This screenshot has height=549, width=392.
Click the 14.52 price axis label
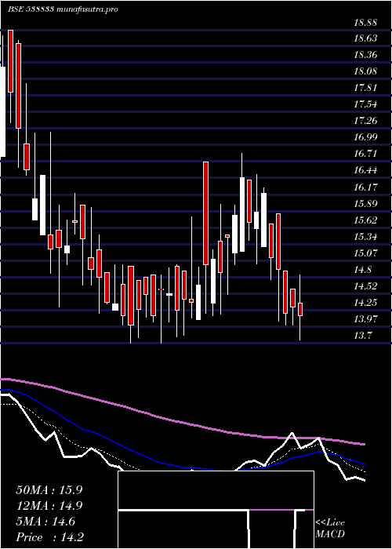tap(365, 286)
